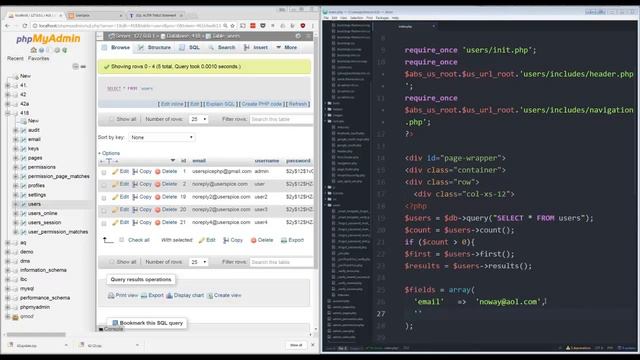
Task: Click Edit inline link
Action: click(x=172, y=104)
